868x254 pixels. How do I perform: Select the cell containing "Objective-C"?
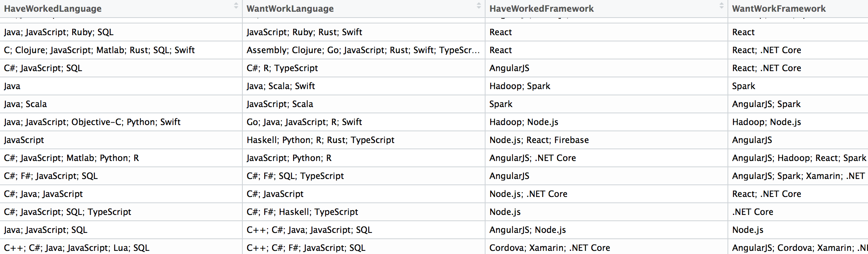92,122
